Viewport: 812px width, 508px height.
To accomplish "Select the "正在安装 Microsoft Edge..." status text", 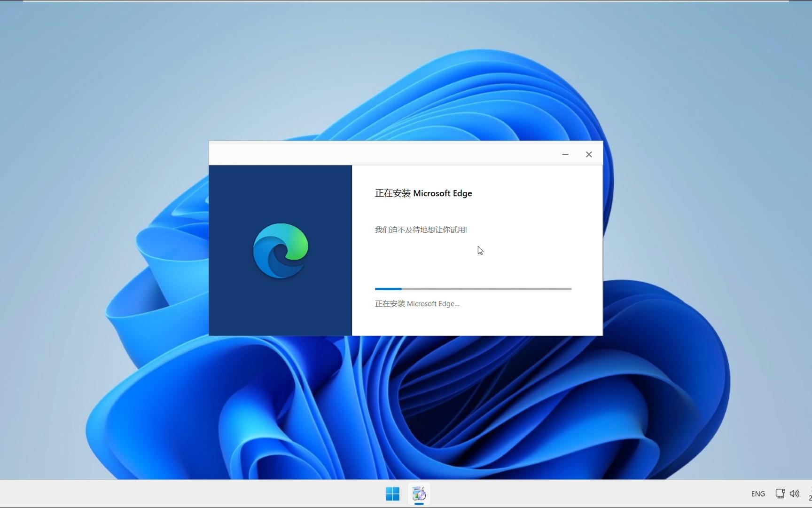I will pos(417,303).
